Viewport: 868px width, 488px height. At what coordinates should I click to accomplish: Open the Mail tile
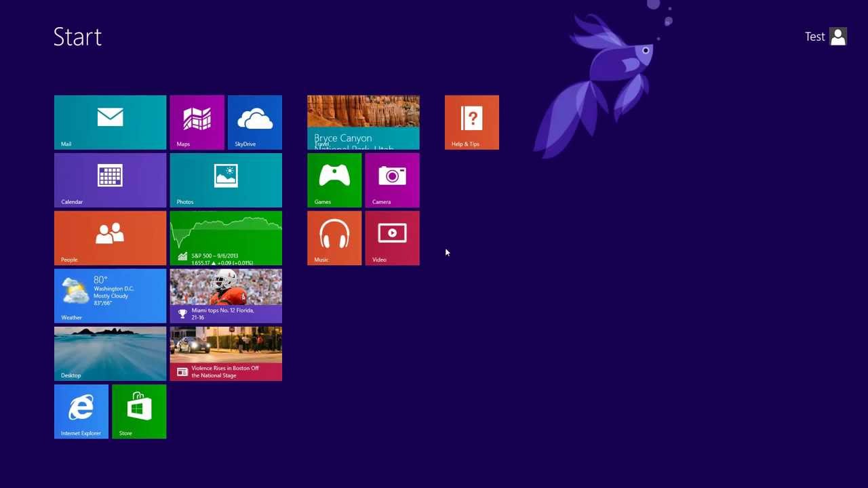(x=110, y=123)
